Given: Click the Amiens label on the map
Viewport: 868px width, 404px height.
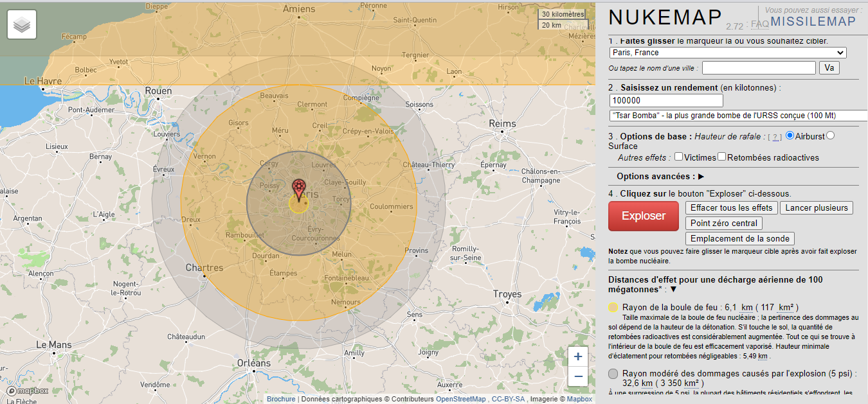Looking at the screenshot, I should coord(299,9).
